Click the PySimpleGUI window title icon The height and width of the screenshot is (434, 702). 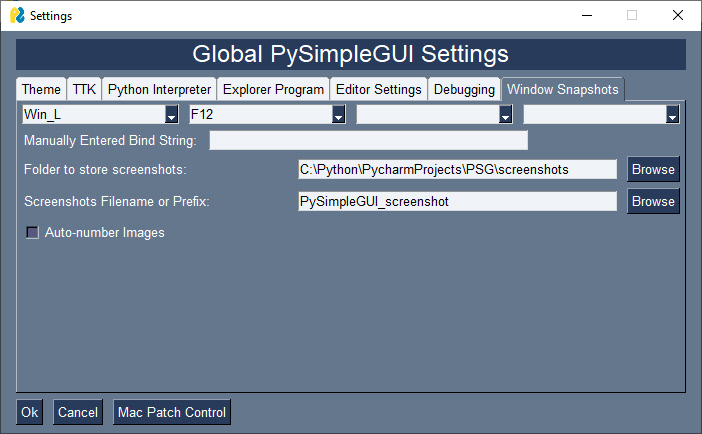(17, 15)
